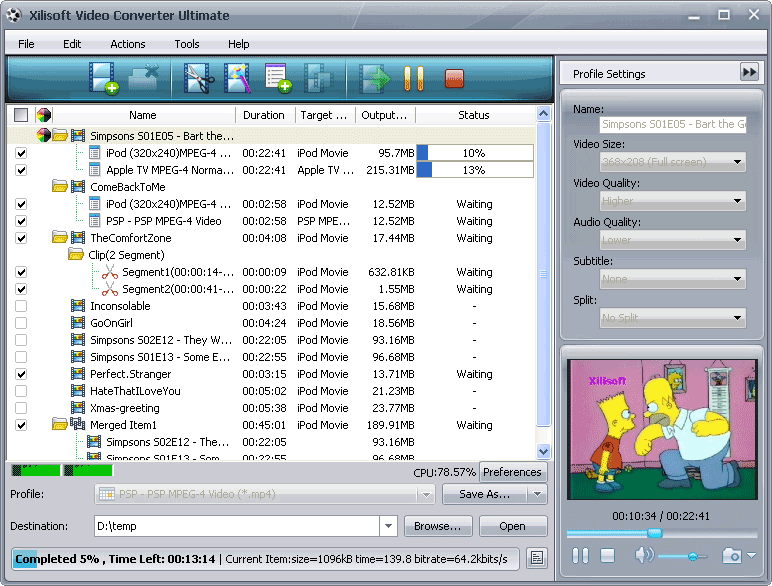Open the Destination path dropdown
This screenshot has width=772, height=586.
[x=388, y=526]
